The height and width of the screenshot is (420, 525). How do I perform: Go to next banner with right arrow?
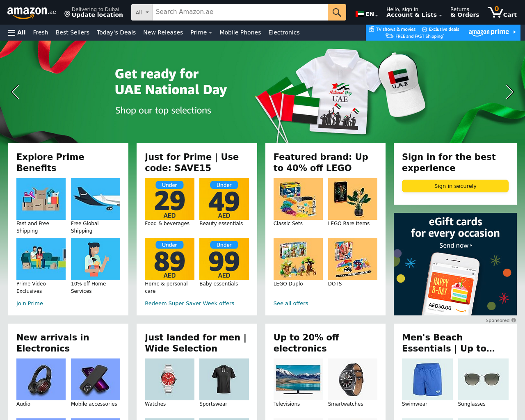point(509,92)
